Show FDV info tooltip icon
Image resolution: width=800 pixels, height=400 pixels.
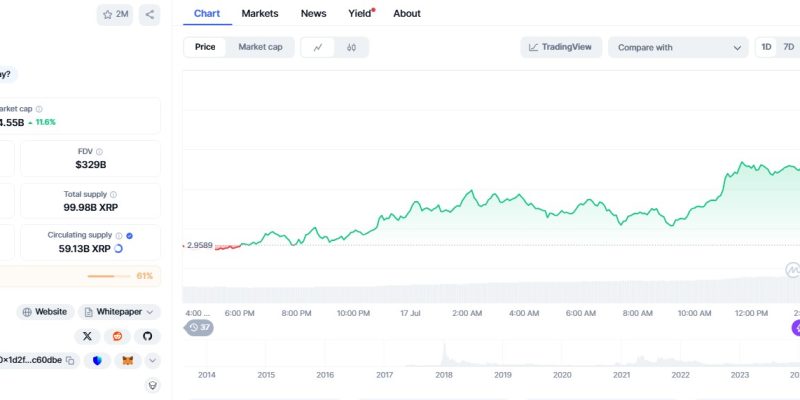(99, 152)
